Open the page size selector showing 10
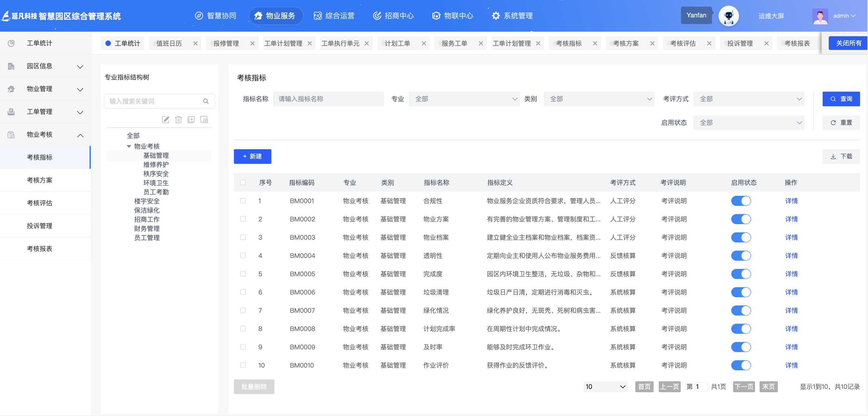868x416 pixels. [605, 387]
